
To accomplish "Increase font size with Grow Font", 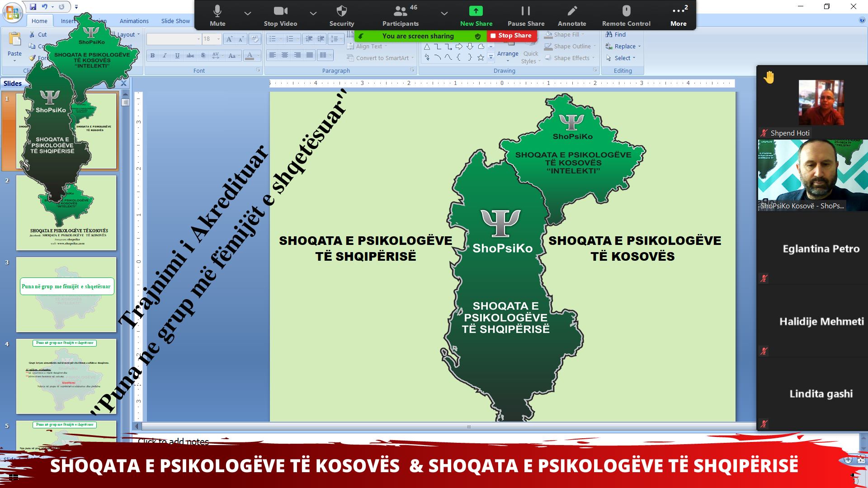I will coord(229,39).
